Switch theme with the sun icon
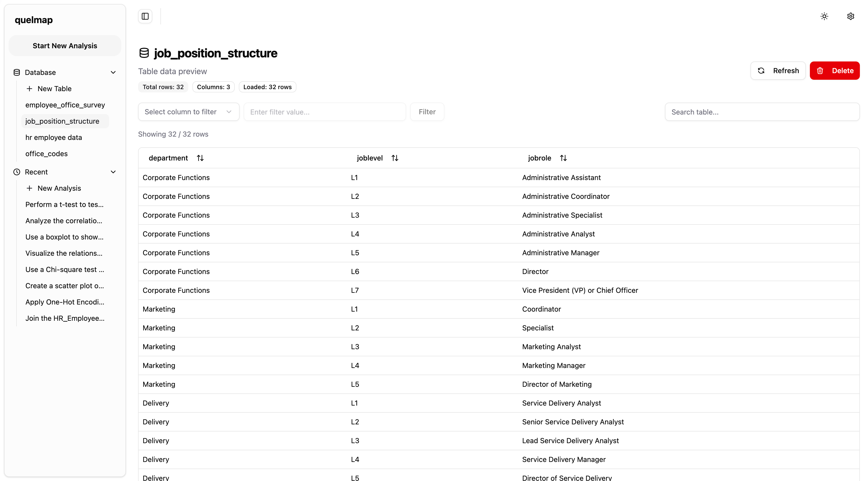This screenshot has width=868, height=481. click(x=824, y=16)
